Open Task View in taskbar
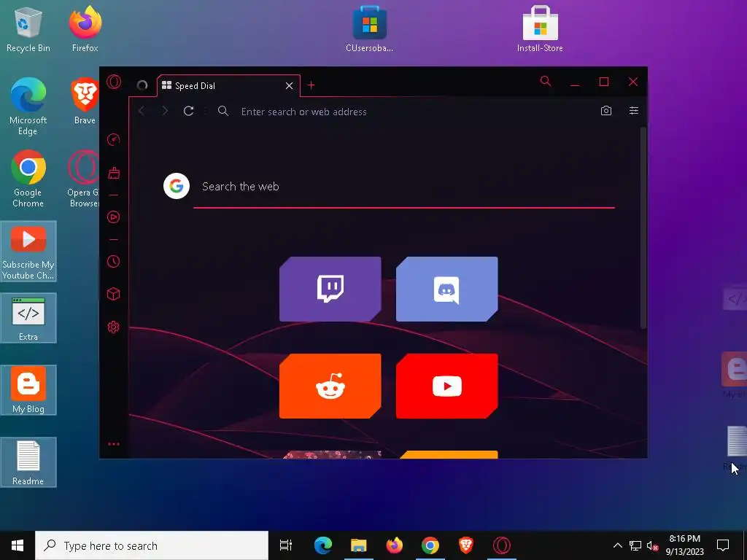 point(286,545)
